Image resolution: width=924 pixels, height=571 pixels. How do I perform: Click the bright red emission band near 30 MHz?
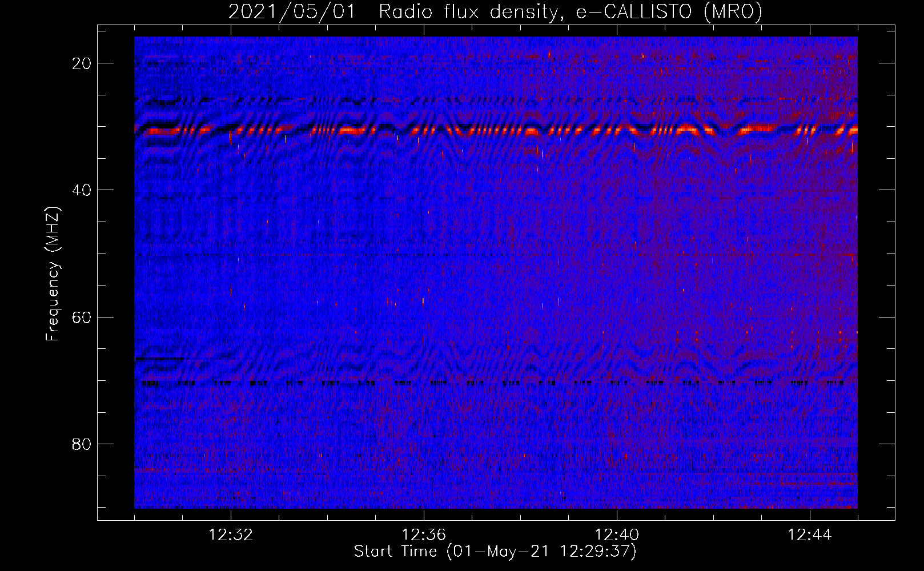coord(496,131)
